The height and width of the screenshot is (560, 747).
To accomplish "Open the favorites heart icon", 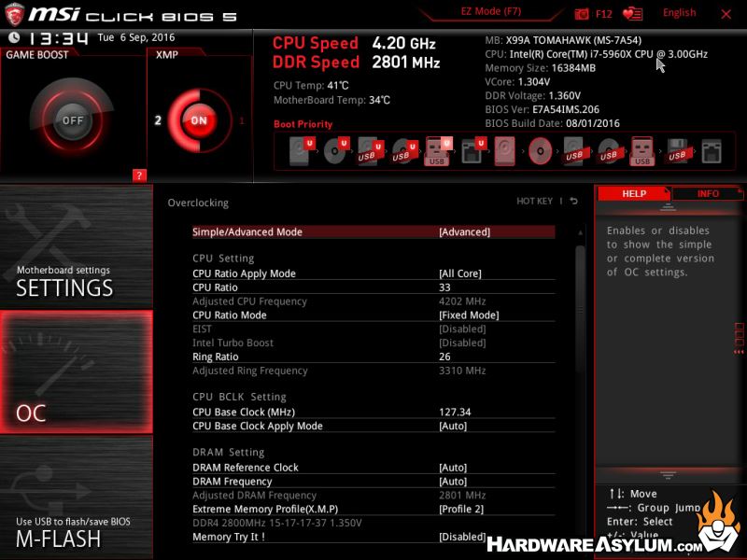I will (632, 14).
